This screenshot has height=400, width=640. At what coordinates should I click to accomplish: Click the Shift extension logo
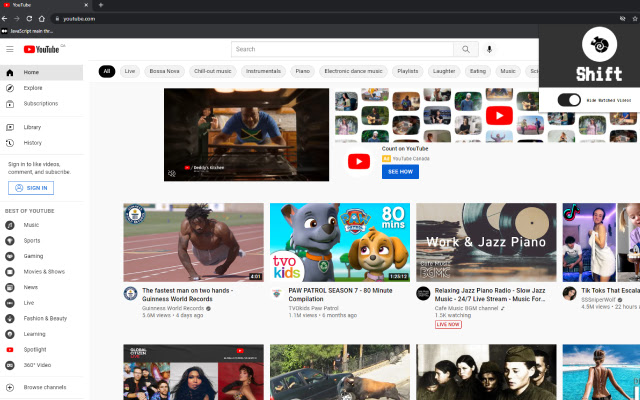tap(599, 44)
